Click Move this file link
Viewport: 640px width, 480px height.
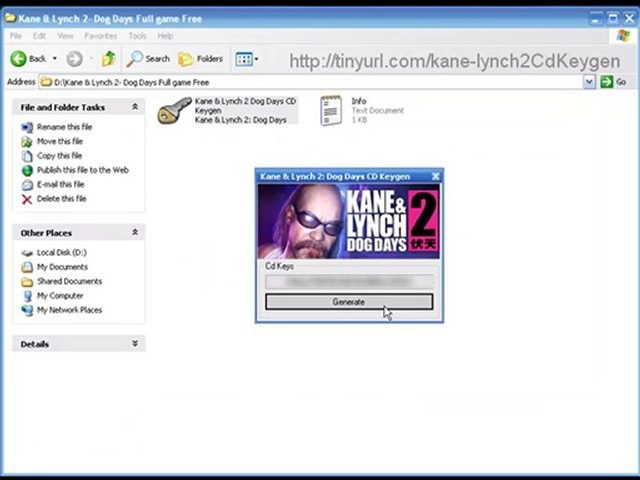tap(60, 141)
